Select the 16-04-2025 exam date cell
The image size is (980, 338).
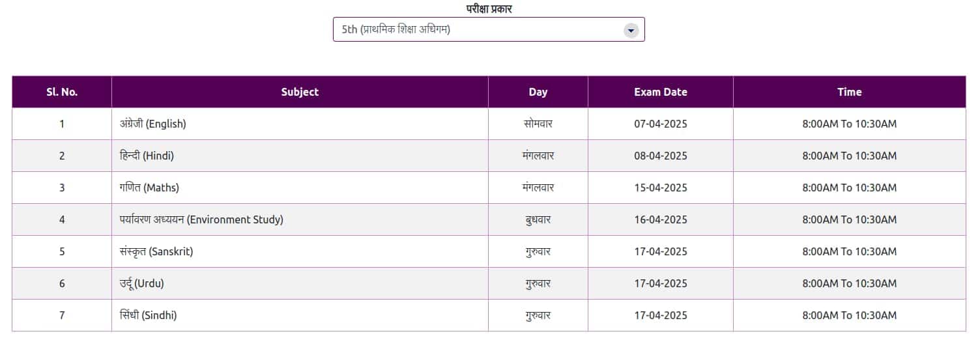(x=661, y=219)
